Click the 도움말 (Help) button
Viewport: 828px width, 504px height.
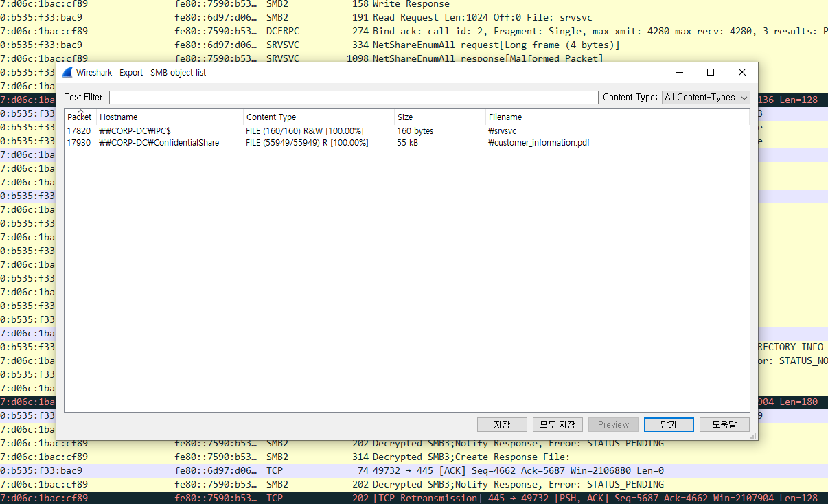click(x=724, y=424)
